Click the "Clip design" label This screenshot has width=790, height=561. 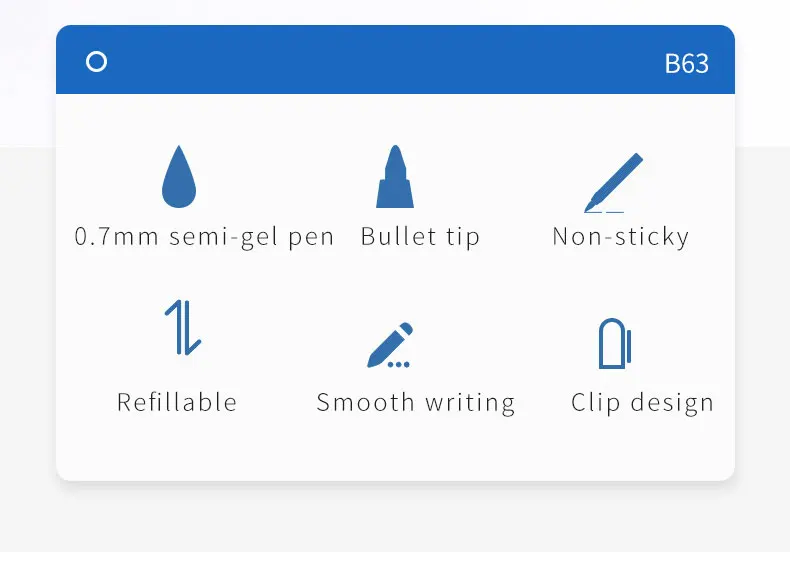coord(642,403)
